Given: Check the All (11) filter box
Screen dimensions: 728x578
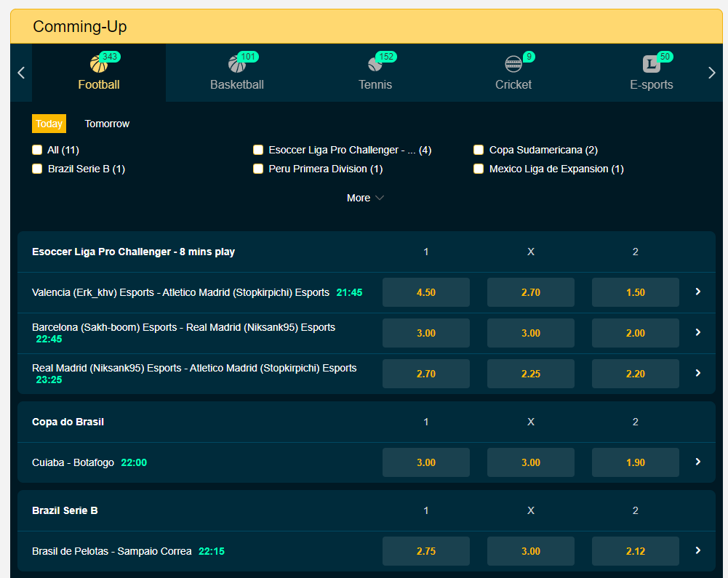Looking at the screenshot, I should pos(37,150).
